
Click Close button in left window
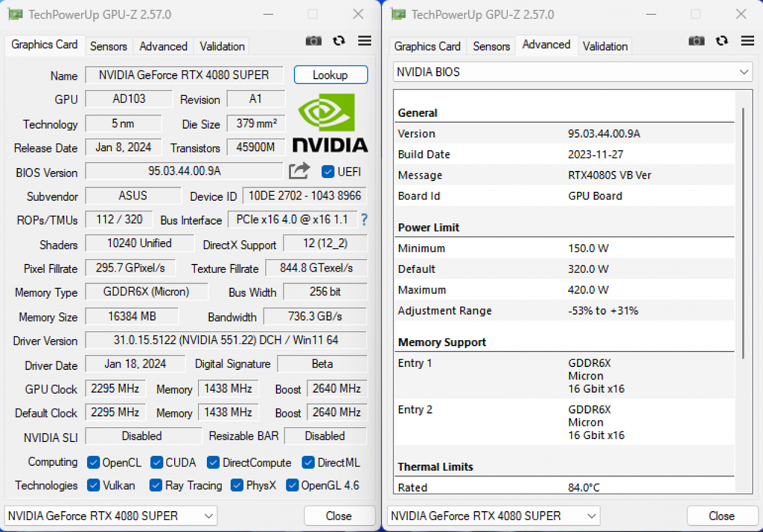pos(339,516)
